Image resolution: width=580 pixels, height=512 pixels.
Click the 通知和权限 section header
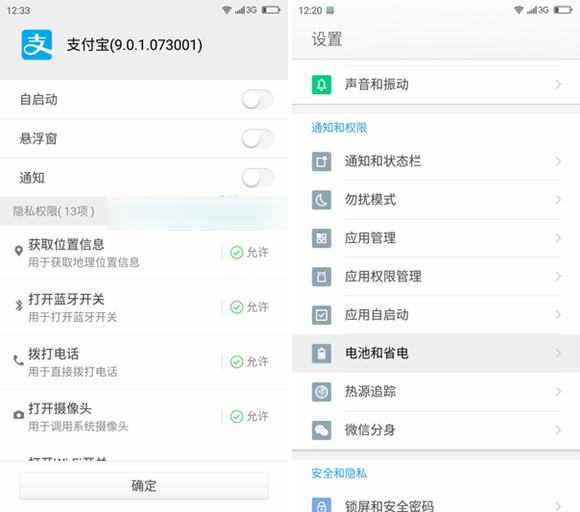(339, 128)
